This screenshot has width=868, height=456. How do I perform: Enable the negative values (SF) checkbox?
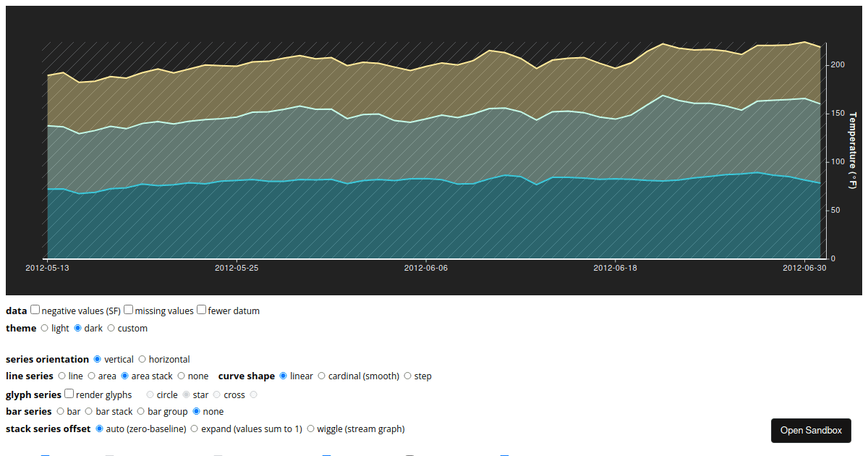35,309
